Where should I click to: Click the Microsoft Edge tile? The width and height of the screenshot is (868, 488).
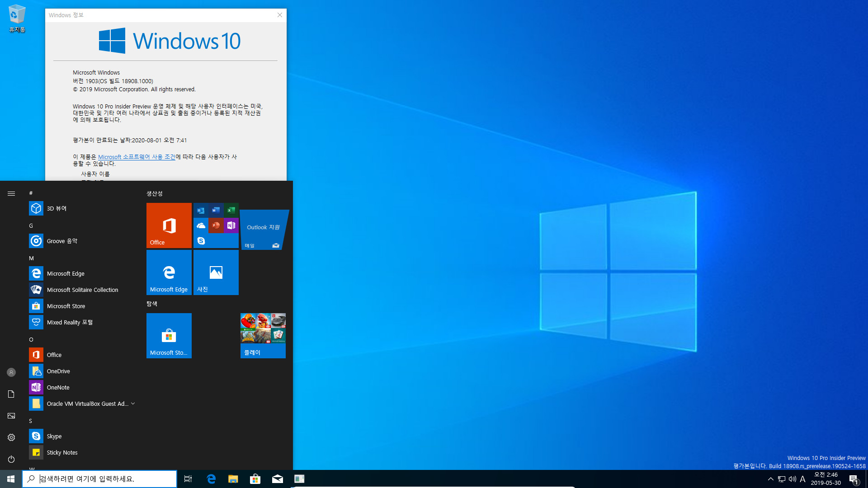(x=169, y=272)
